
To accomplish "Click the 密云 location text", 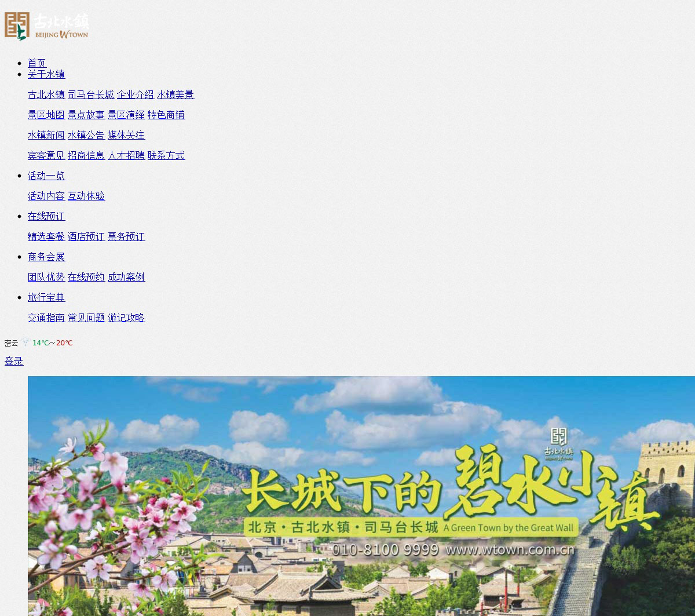I will [x=11, y=343].
